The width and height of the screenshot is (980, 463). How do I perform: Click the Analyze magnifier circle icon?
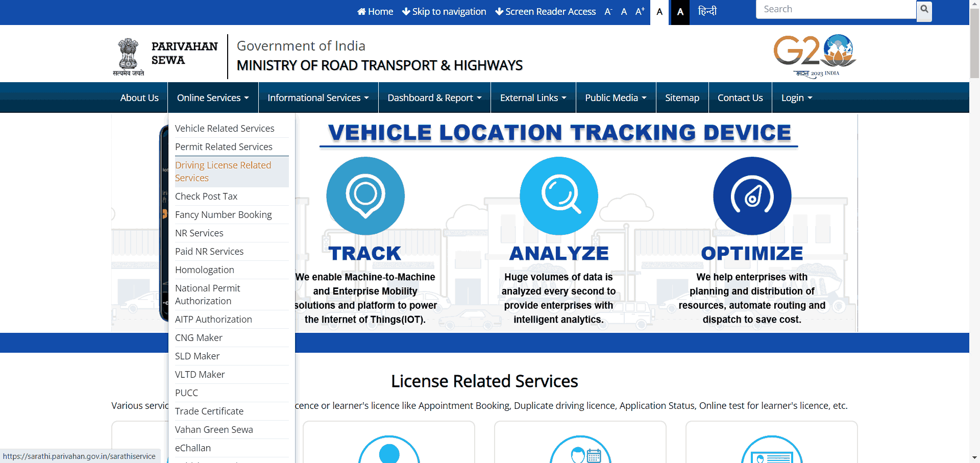coord(559,196)
